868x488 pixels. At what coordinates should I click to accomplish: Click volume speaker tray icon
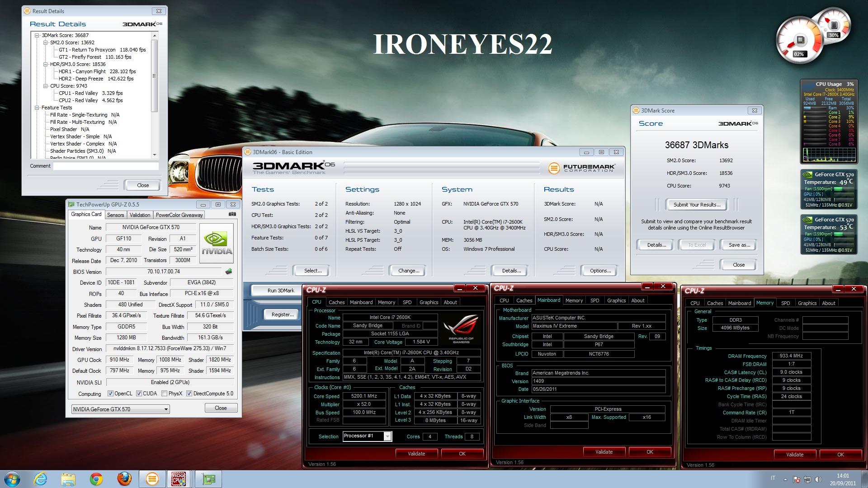pyautogui.click(x=819, y=479)
